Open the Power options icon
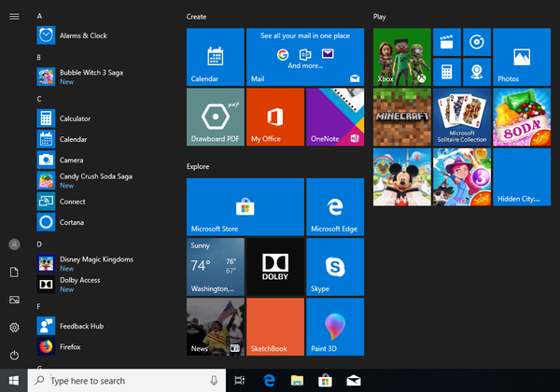 [14, 356]
